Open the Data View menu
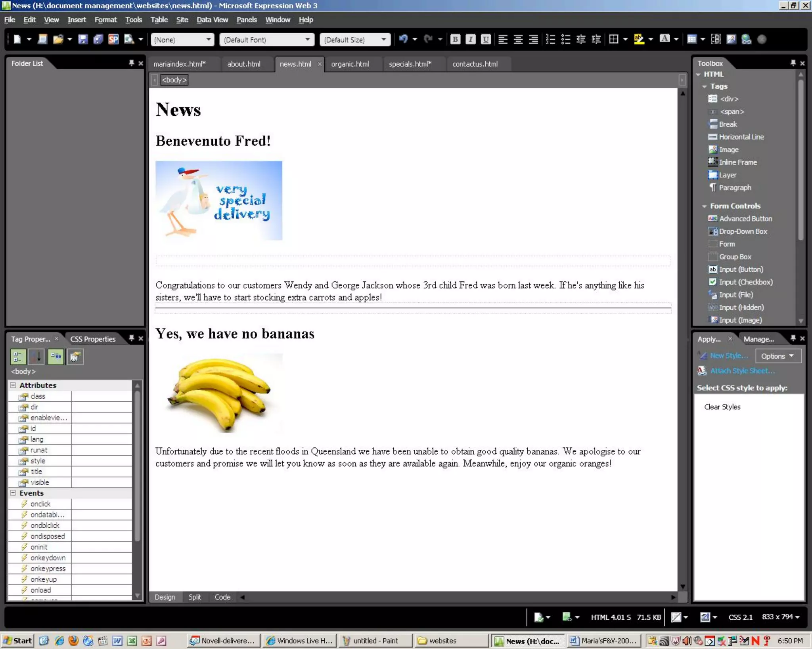 tap(212, 20)
